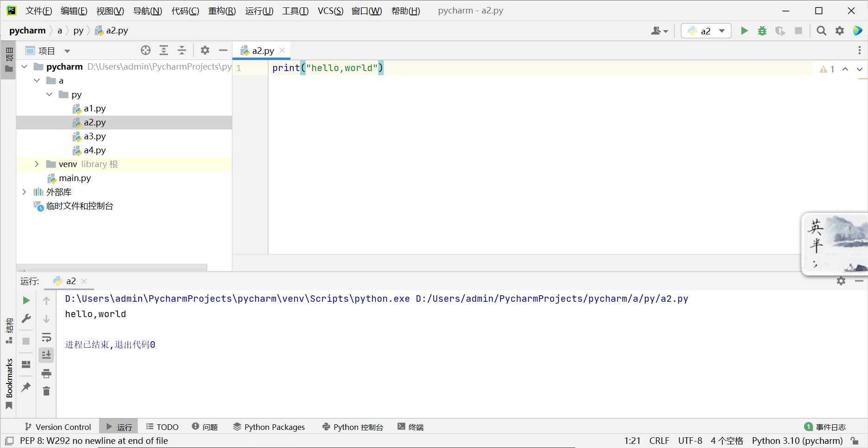Hide the project tool window
This screenshot has width=868, height=448.
coord(223,50)
